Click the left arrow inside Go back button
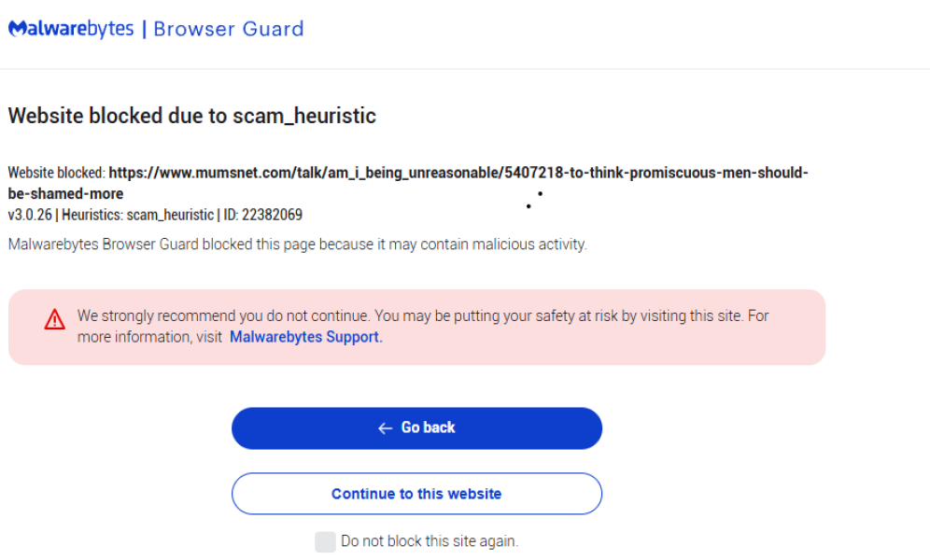 point(384,427)
